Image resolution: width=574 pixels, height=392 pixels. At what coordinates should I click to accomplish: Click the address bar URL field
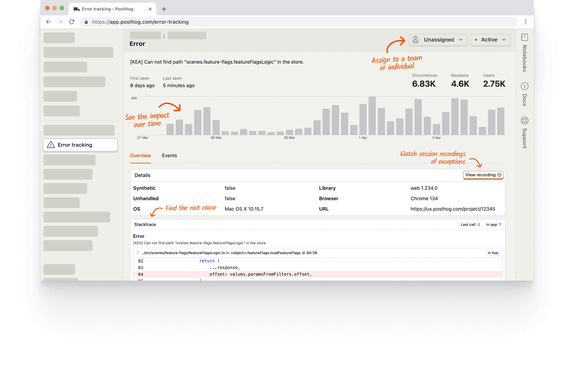[298, 22]
